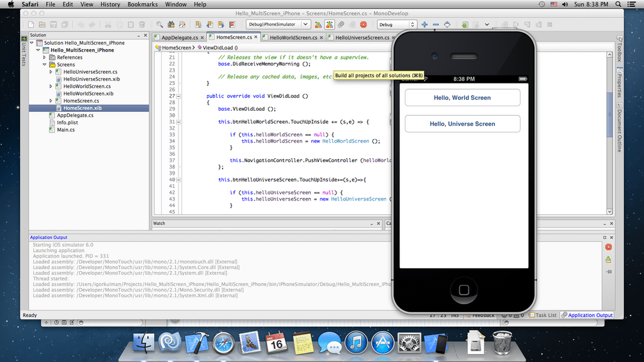Open the Window menu in the menu bar
Screen dimensions: 644x362
[x=176, y=4]
